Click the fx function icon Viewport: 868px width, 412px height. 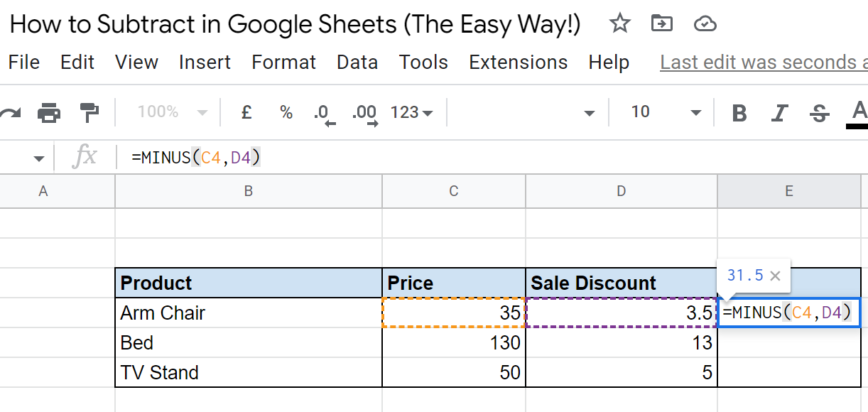pos(85,156)
